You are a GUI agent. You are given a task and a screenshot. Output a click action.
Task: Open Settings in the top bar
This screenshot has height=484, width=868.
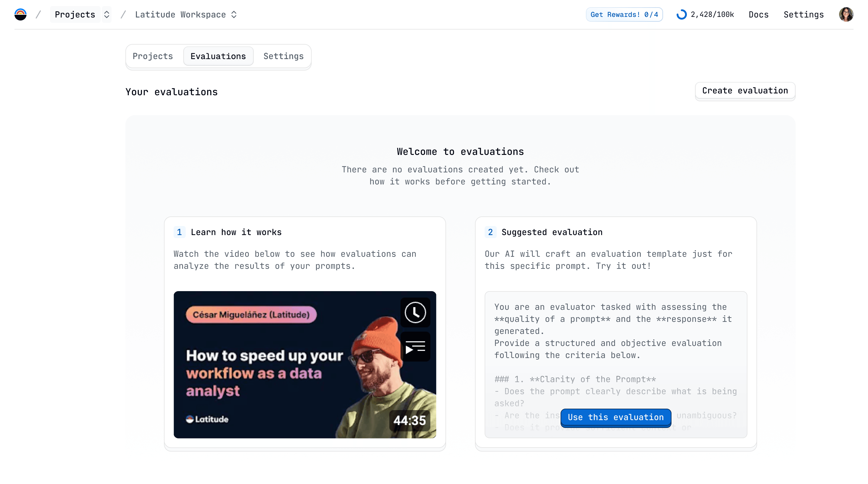coord(804,14)
